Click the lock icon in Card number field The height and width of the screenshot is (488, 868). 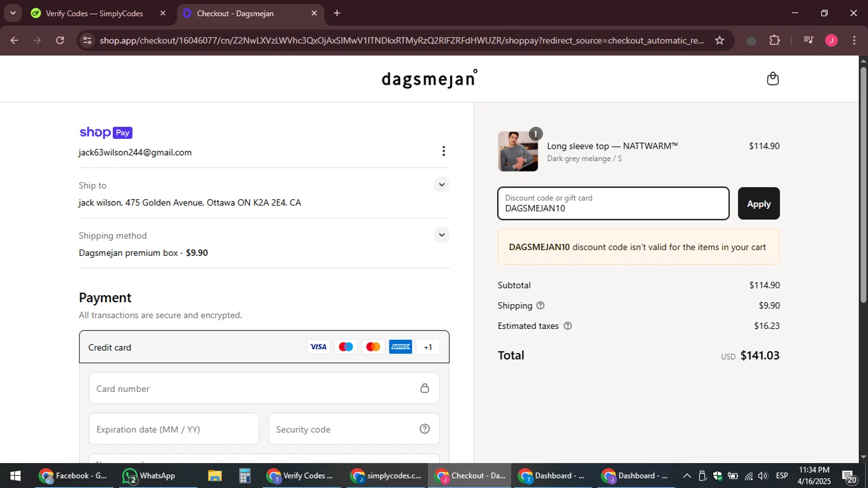(x=425, y=388)
